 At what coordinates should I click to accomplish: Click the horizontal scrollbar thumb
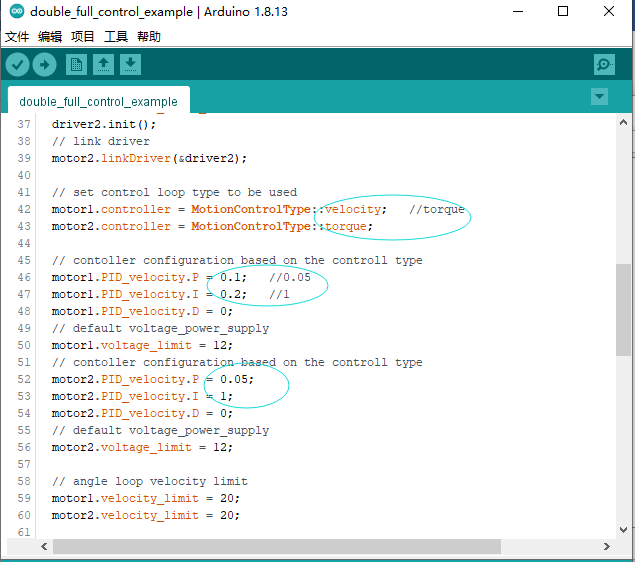277,547
